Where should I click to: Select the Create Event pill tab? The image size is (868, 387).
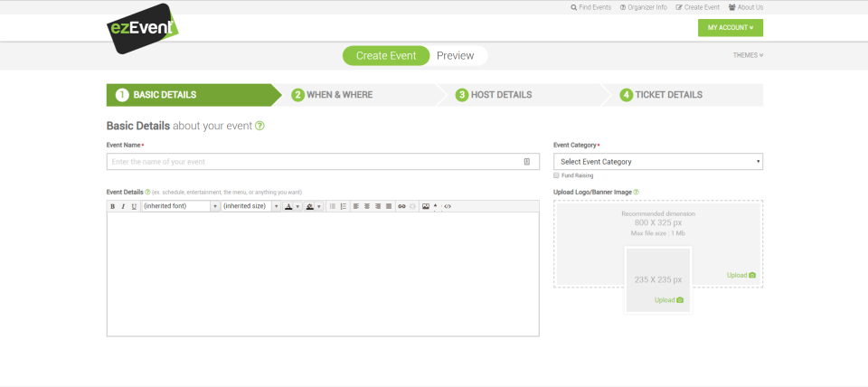pyautogui.click(x=386, y=55)
